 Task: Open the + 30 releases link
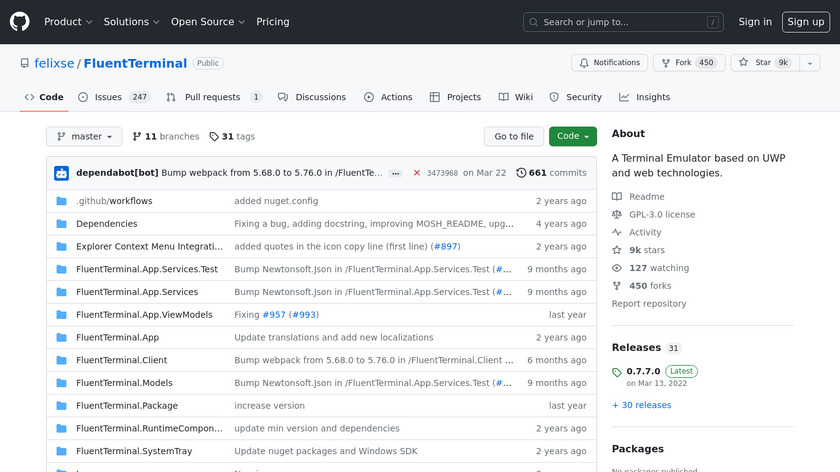[641, 405]
